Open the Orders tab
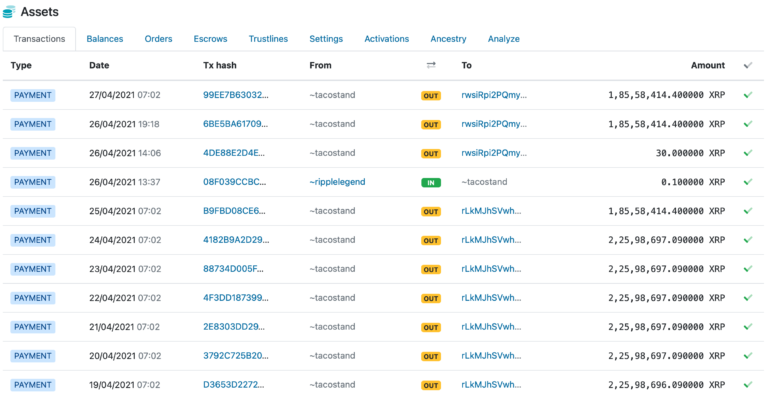 [x=158, y=39]
